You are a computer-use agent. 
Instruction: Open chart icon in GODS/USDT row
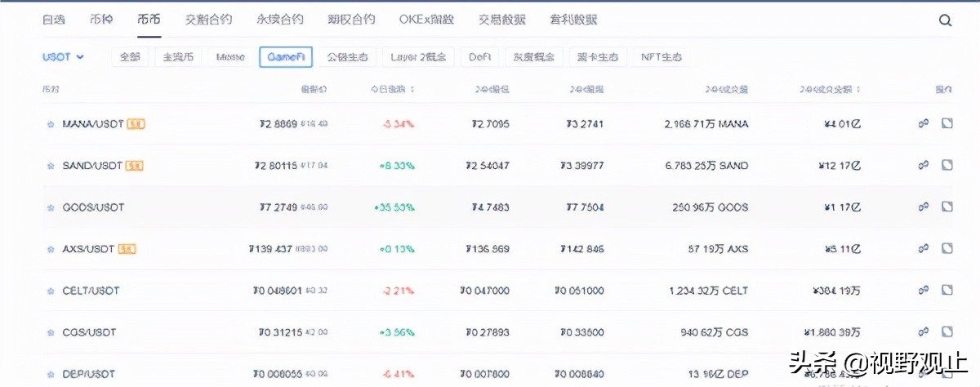point(924,207)
